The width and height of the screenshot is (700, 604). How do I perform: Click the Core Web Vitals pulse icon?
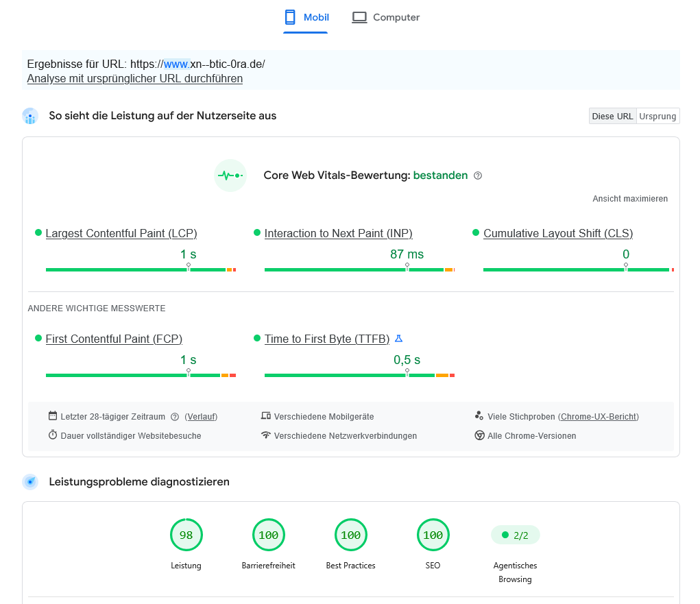point(230,176)
